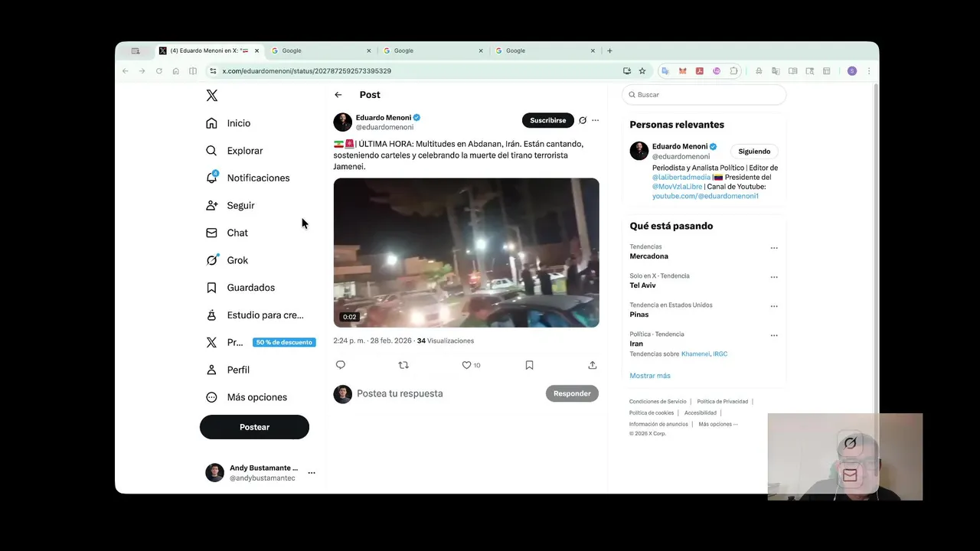This screenshot has width=980, height=551.
Task: Open the Mercadona trend
Action: pyautogui.click(x=648, y=256)
